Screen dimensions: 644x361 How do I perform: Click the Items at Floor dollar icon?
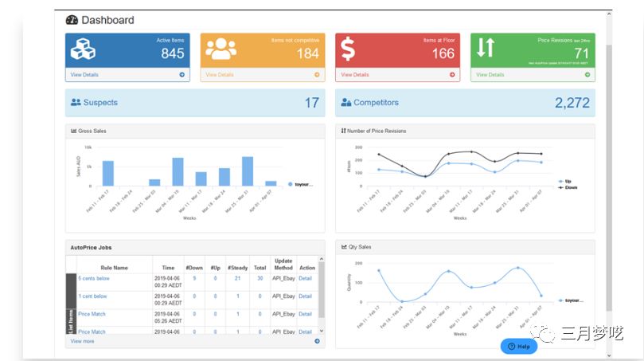click(x=348, y=49)
